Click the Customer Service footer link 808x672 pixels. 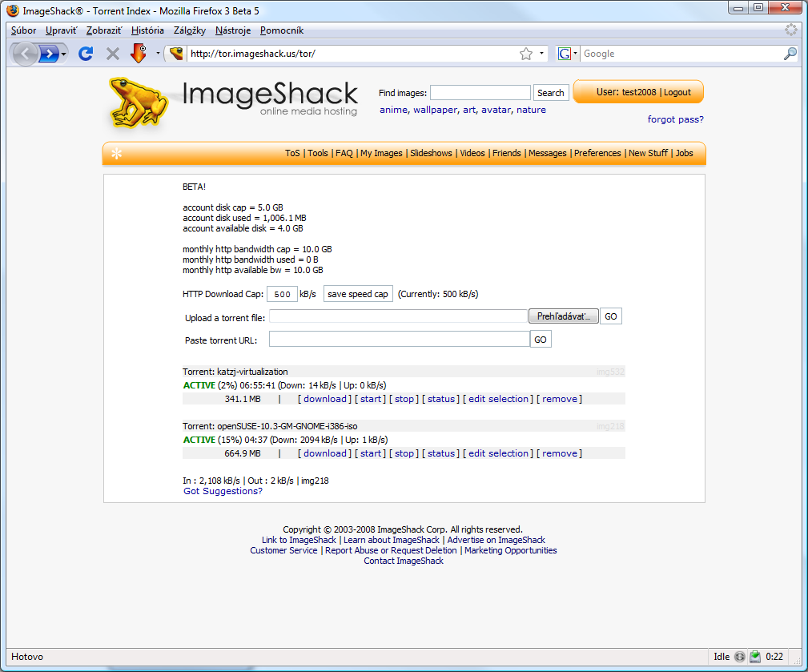(x=283, y=550)
